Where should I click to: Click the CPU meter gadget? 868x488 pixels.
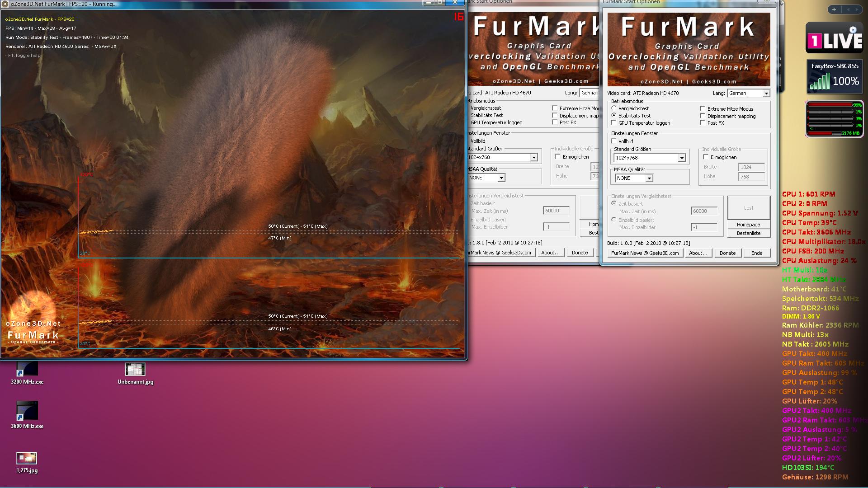click(x=835, y=119)
